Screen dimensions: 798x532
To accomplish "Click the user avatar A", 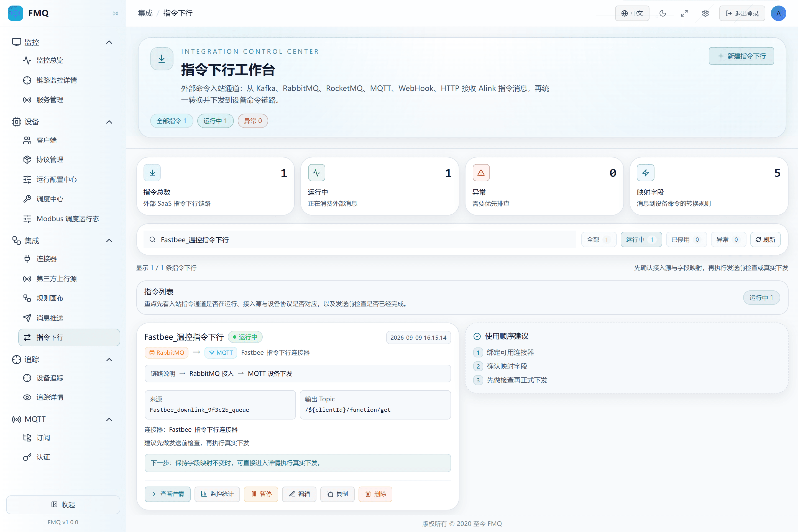I will [778, 13].
